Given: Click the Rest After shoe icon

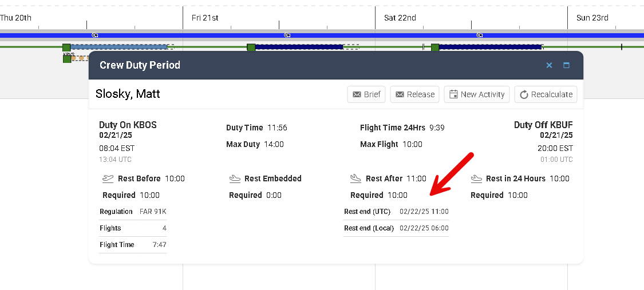Looking at the screenshot, I should 356,178.
